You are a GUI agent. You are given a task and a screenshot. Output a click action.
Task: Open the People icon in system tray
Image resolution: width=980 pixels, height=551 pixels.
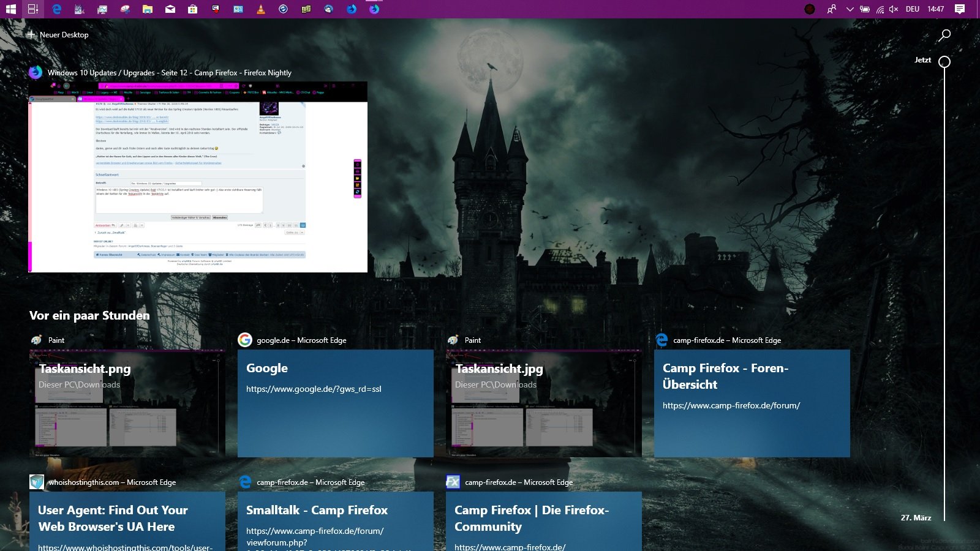point(831,9)
